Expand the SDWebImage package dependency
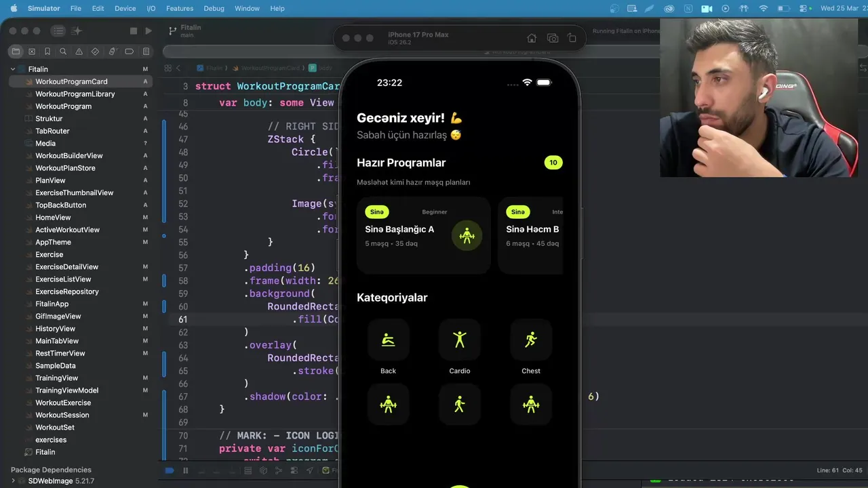Screen dimensions: 868x488 point(13,481)
